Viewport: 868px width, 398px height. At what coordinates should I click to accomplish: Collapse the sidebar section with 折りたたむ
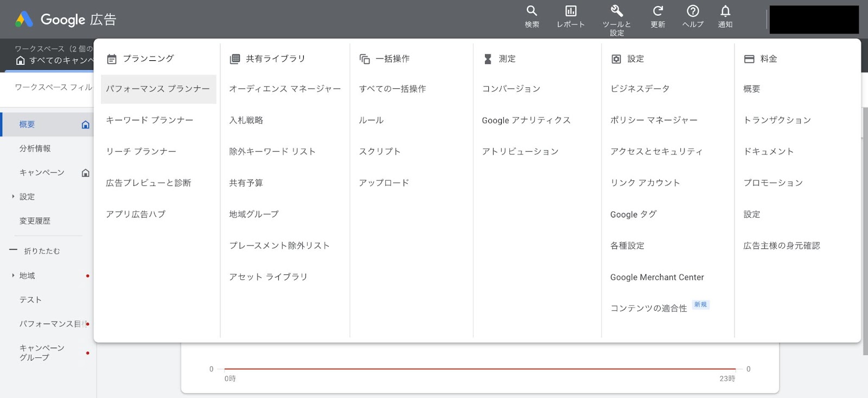35,251
